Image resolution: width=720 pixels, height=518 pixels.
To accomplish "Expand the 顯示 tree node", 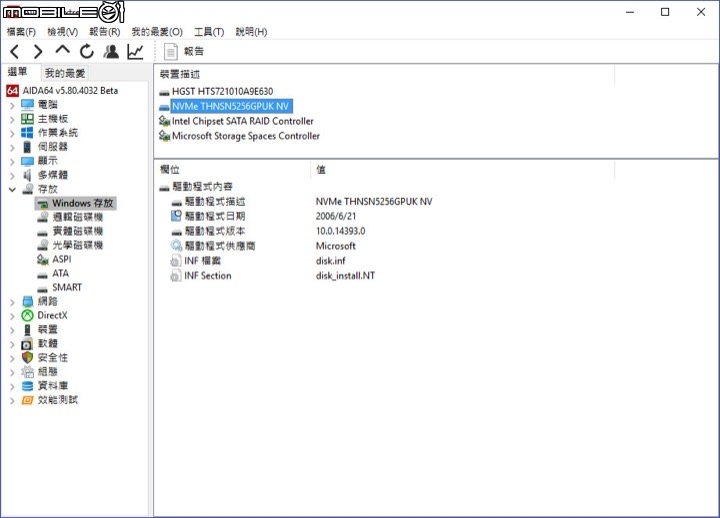I will (12, 161).
